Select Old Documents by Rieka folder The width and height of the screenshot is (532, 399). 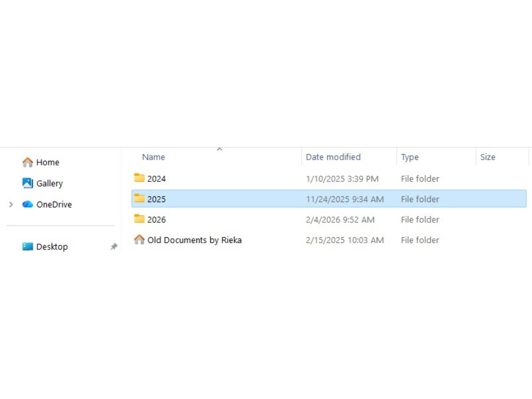(194, 240)
